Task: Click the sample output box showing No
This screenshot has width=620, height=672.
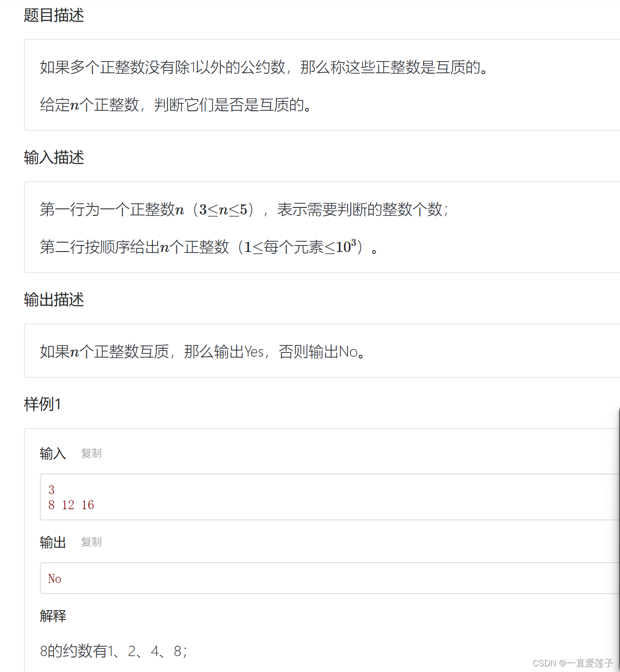Action: coord(330,578)
